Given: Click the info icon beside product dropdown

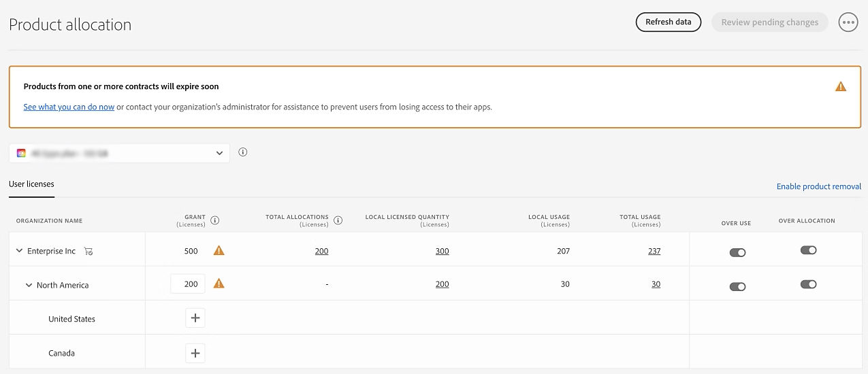Looking at the screenshot, I should coord(243,152).
